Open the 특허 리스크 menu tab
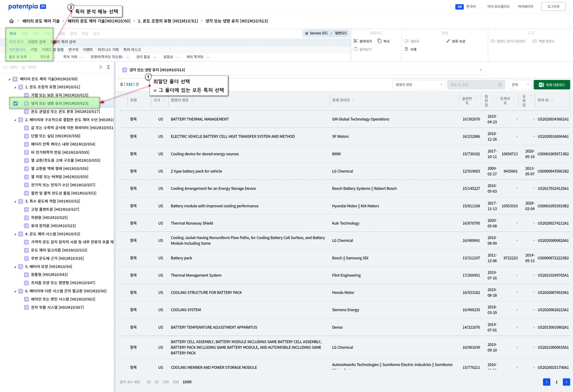 pyautogui.click(x=132, y=50)
